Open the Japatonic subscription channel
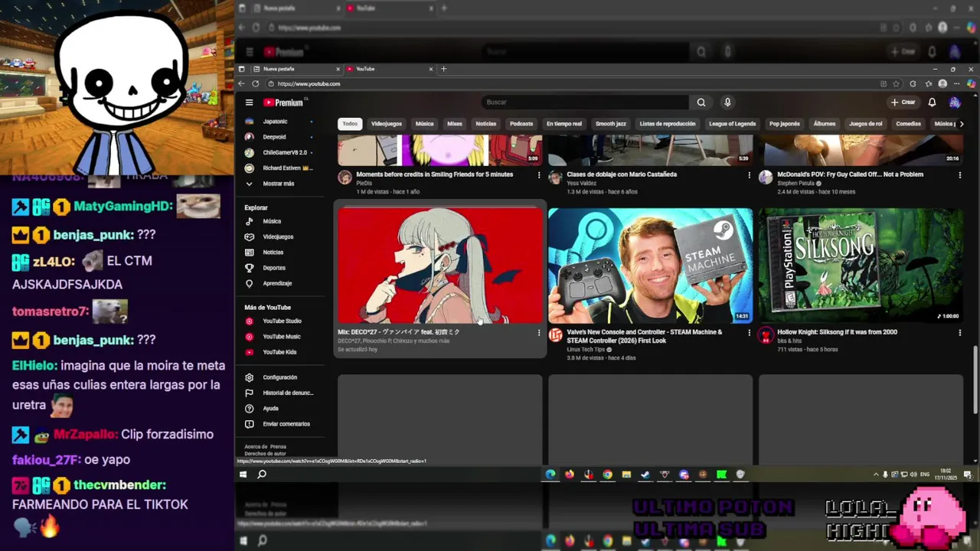Screen dimensions: 980x551 [279, 122]
